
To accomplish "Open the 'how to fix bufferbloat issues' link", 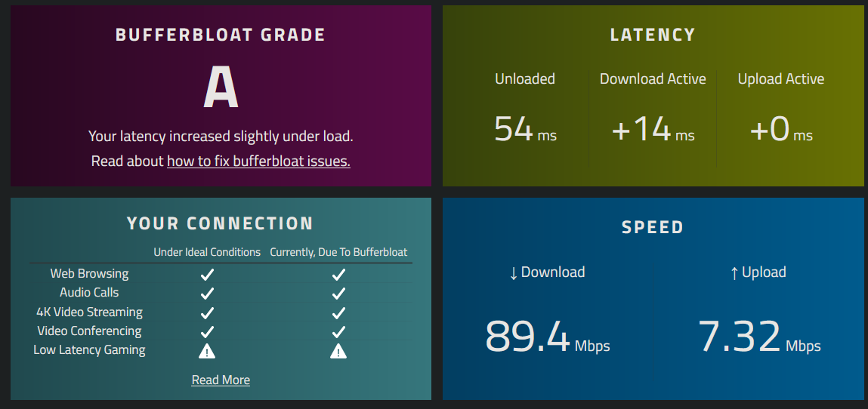I will coord(258,161).
